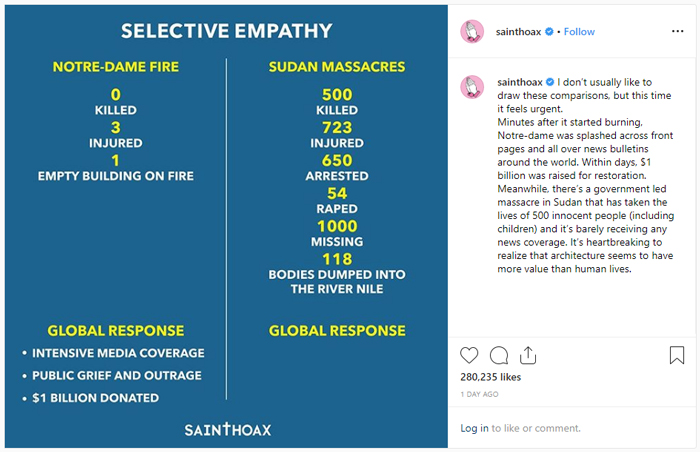Click sainthoax profile avatar in header
The image size is (700, 452).
click(472, 32)
